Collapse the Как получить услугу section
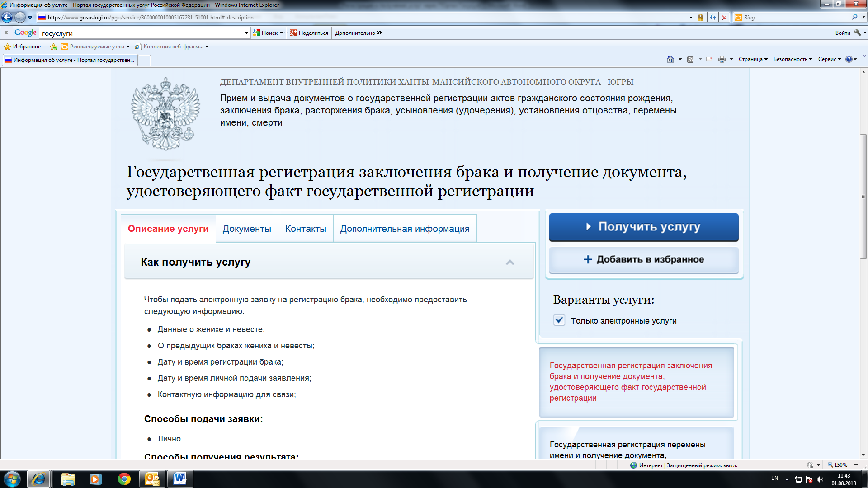The height and width of the screenshot is (488, 868). click(x=510, y=262)
